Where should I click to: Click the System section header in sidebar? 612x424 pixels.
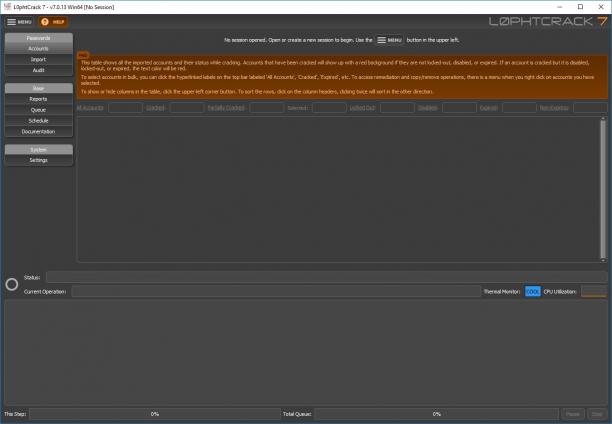38,150
